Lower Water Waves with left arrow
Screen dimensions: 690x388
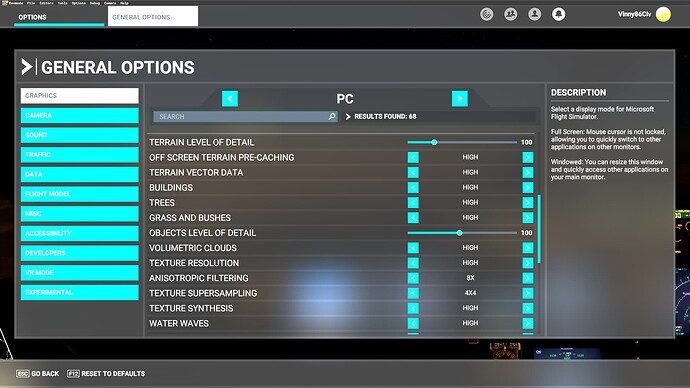(413, 323)
